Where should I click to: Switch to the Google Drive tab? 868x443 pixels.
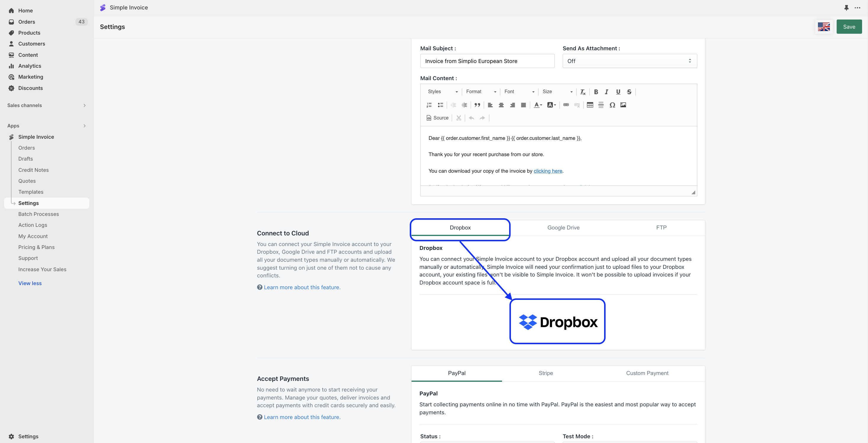coord(563,228)
